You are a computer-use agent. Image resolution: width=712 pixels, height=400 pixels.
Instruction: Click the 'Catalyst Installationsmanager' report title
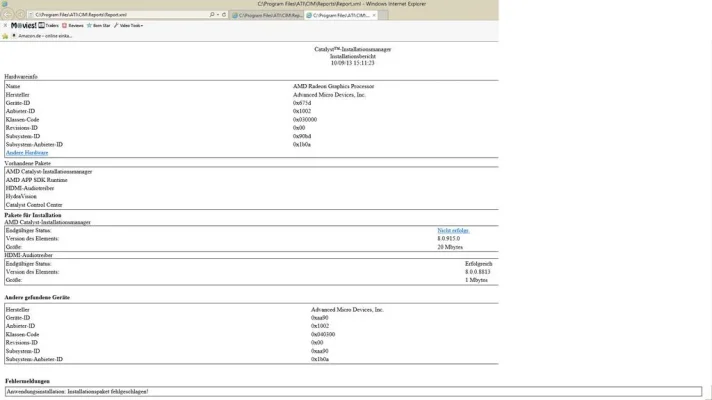pyautogui.click(x=352, y=49)
